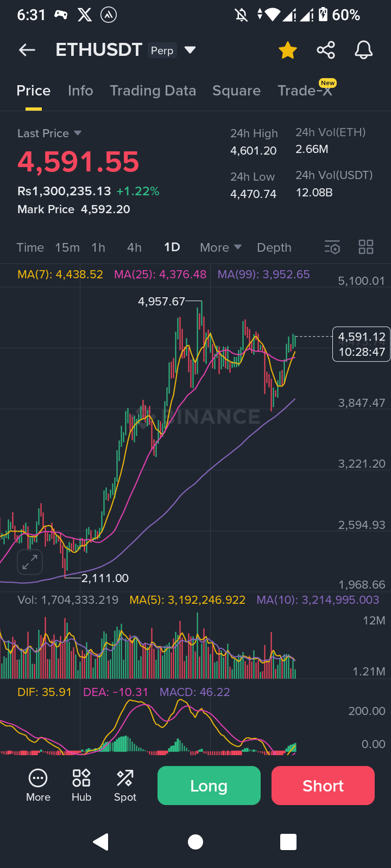Tap the Android recent apps button

[x=288, y=841]
